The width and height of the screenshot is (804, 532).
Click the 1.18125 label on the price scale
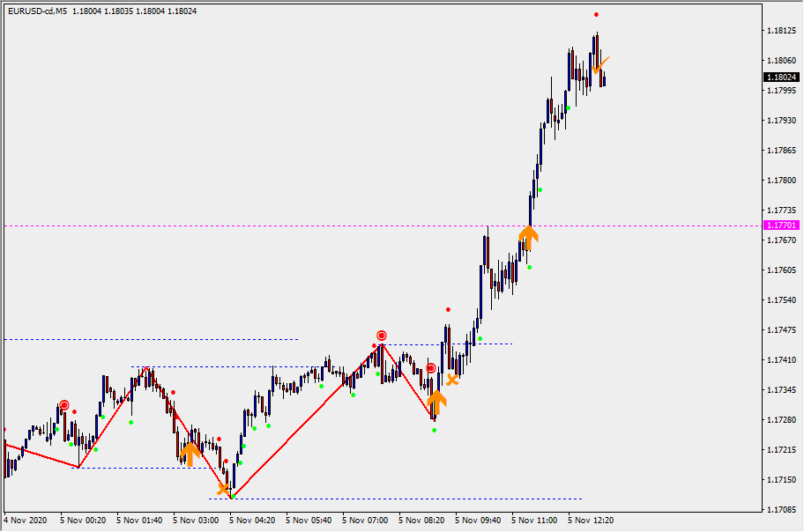point(779,31)
